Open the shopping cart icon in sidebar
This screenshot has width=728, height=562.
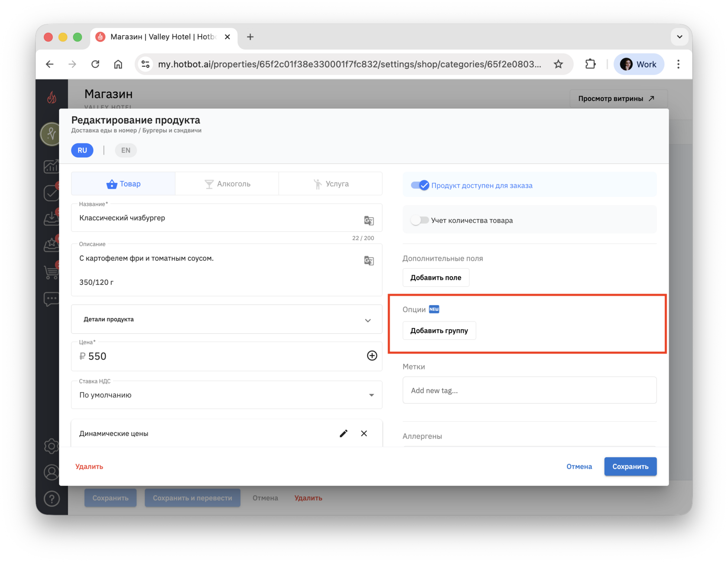tap(51, 272)
